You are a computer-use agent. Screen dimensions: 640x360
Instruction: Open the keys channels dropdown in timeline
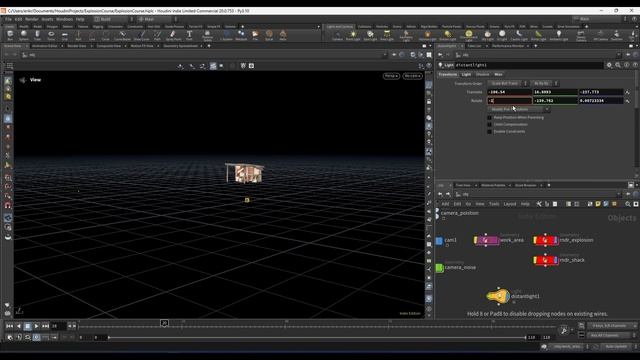coord(612,326)
